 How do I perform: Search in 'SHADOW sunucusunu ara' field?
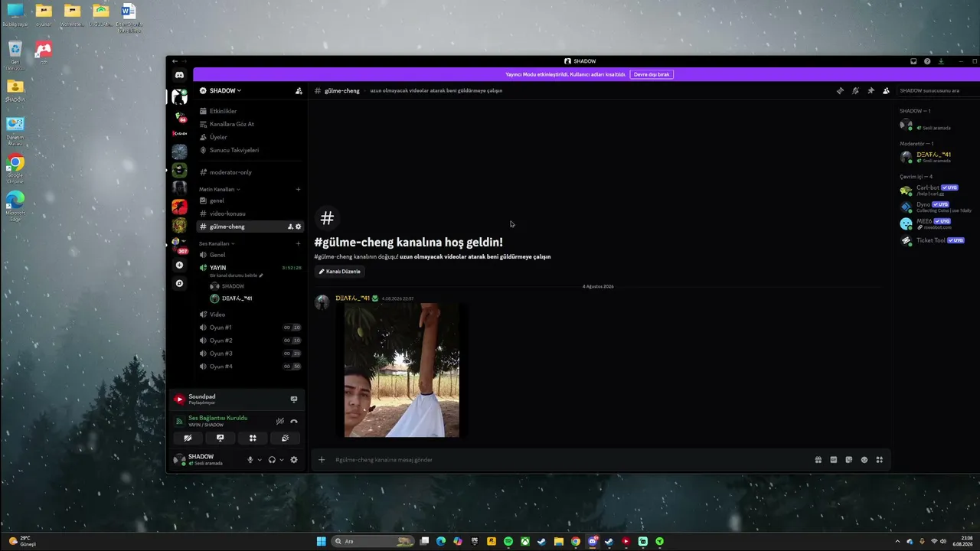938,90
